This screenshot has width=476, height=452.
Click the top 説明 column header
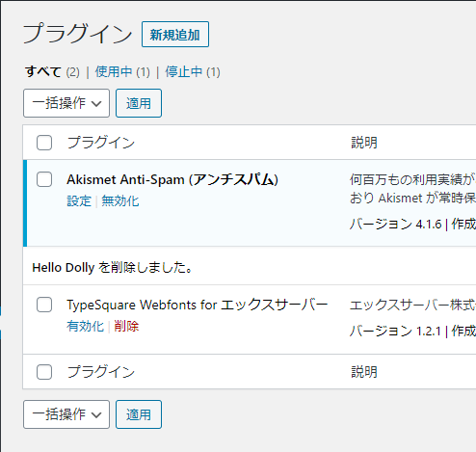(364, 143)
